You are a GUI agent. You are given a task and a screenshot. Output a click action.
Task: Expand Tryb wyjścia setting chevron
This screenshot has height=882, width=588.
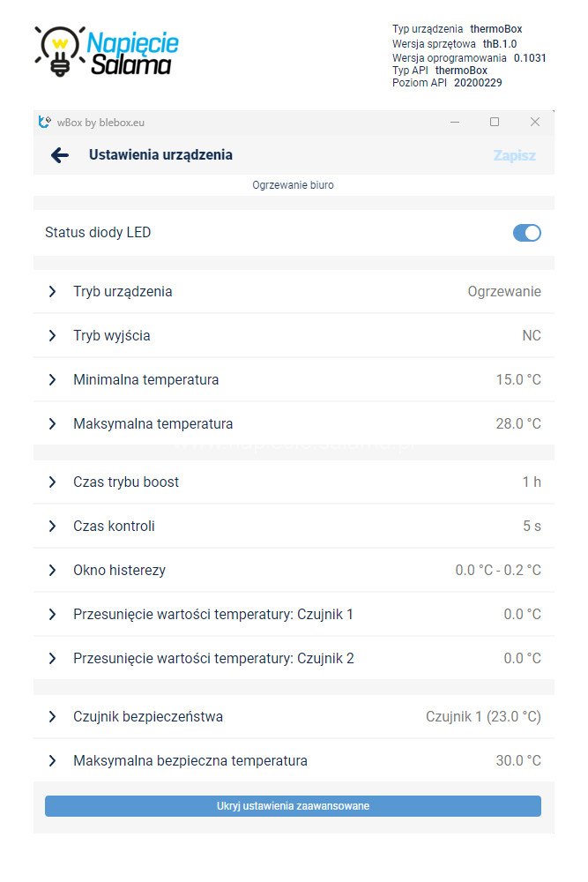pyautogui.click(x=52, y=336)
